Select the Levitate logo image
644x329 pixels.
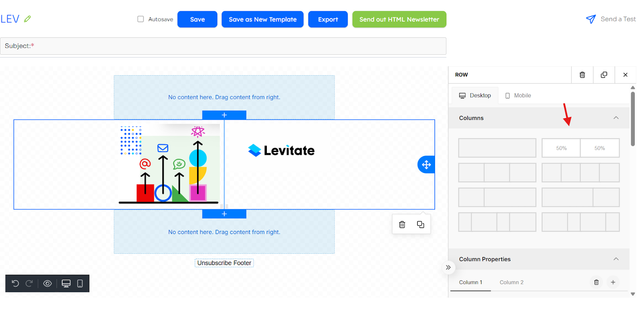click(x=281, y=150)
